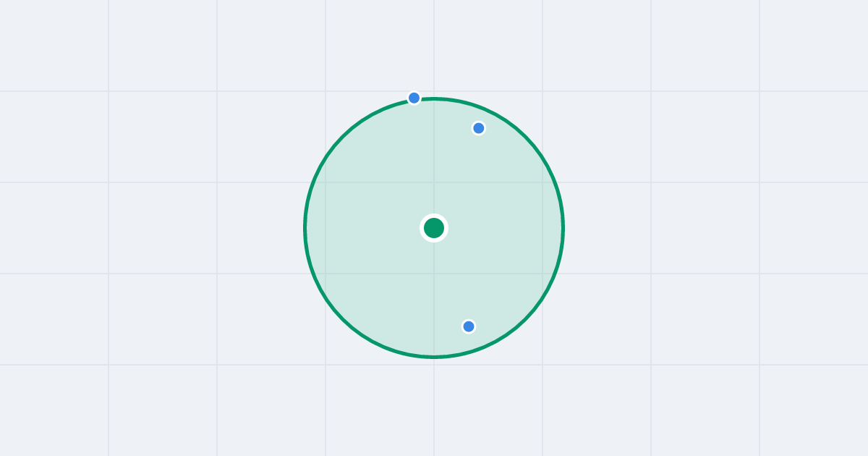
Task: Pick the blue point near the circle's bottom
Action: 469,326
